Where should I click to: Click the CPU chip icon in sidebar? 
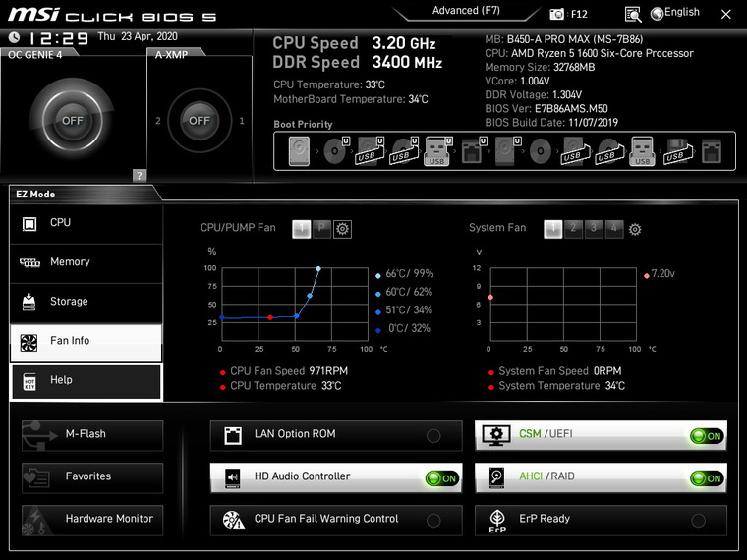(x=29, y=223)
